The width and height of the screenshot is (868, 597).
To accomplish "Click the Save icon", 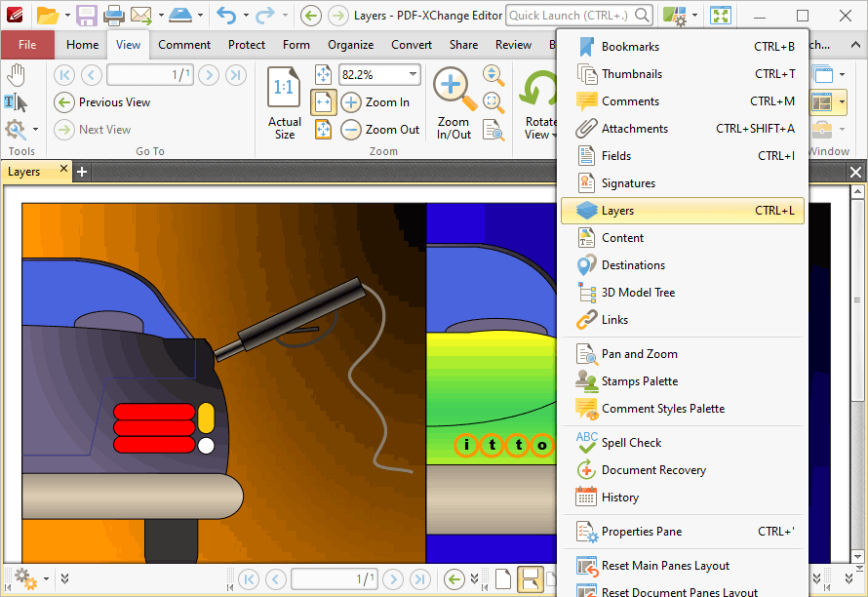I will [x=87, y=14].
